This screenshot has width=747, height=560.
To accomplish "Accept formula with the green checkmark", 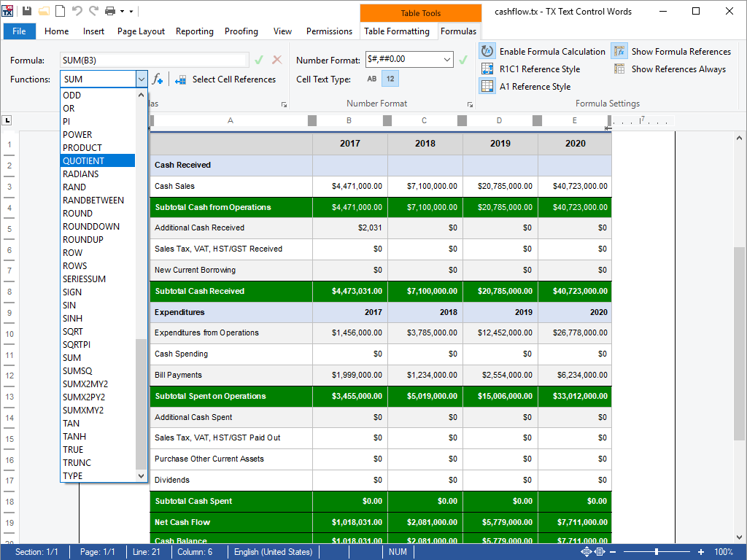I will pyautogui.click(x=259, y=60).
